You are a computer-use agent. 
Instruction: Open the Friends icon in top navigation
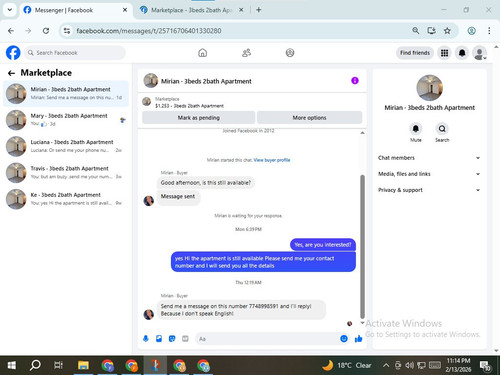click(x=246, y=53)
